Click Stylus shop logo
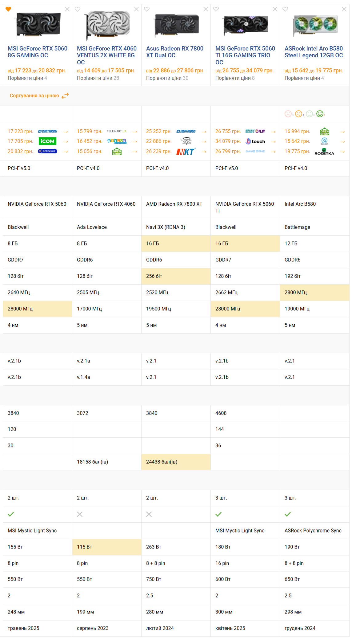352x644 pixels. click(x=117, y=141)
